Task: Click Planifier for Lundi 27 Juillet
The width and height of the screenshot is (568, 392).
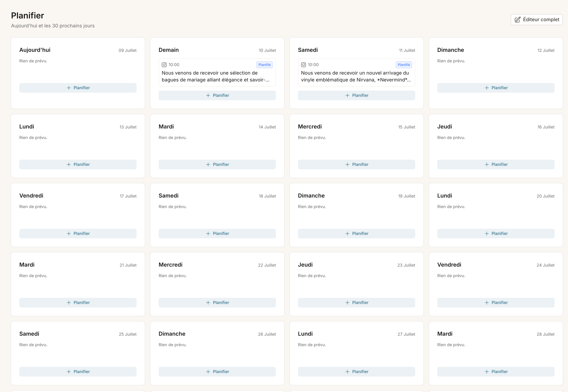Action: pos(357,372)
